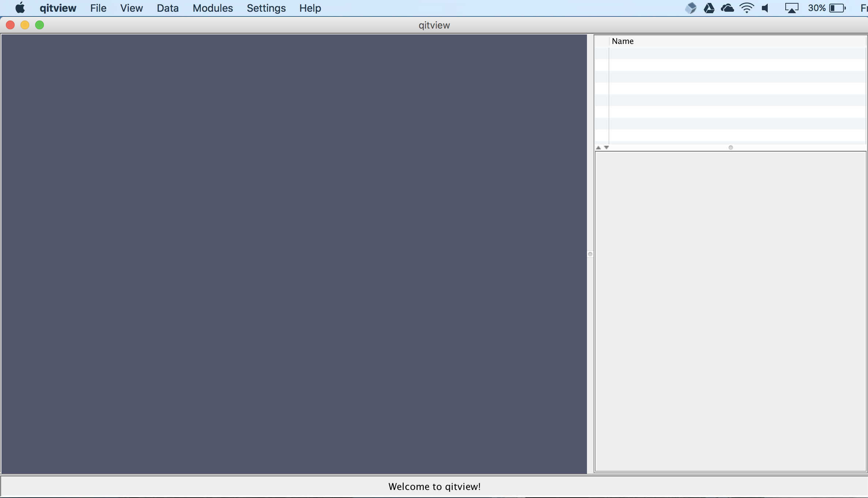Open the Help menu
The width and height of the screenshot is (868, 498).
click(x=310, y=8)
